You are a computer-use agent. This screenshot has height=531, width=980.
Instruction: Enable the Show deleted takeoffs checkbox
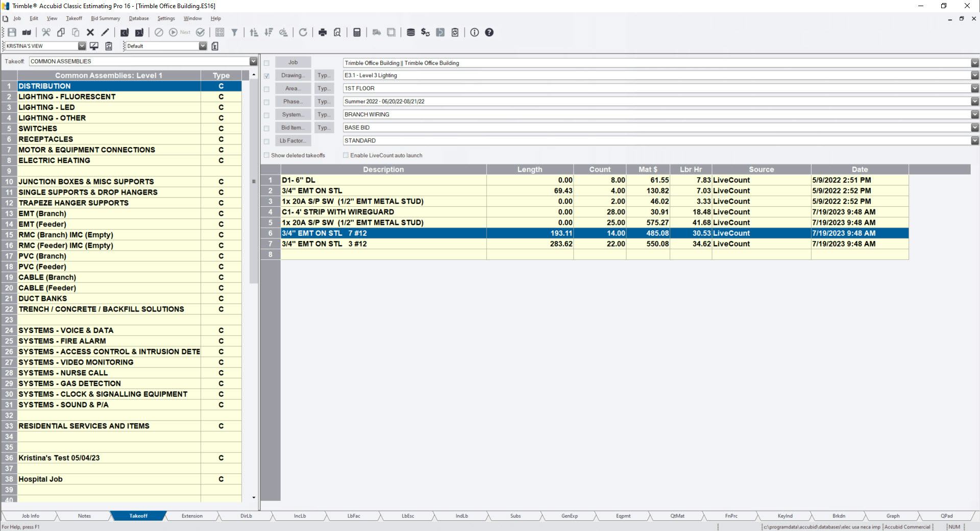click(x=267, y=155)
